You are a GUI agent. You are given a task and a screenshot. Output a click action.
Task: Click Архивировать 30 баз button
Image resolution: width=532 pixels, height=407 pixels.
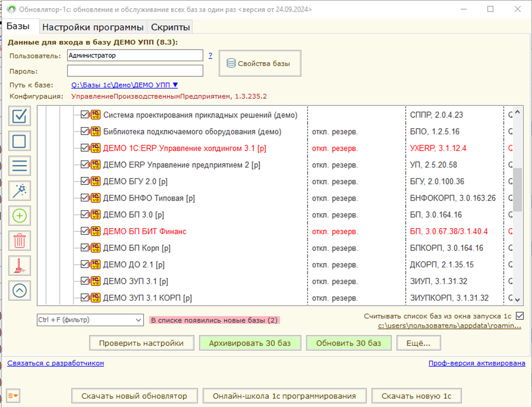[x=250, y=343]
